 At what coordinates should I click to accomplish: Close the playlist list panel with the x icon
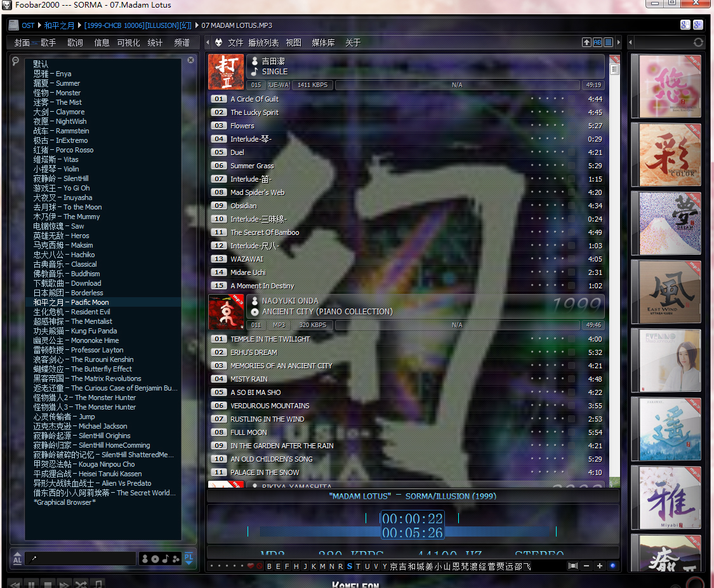[x=191, y=60]
